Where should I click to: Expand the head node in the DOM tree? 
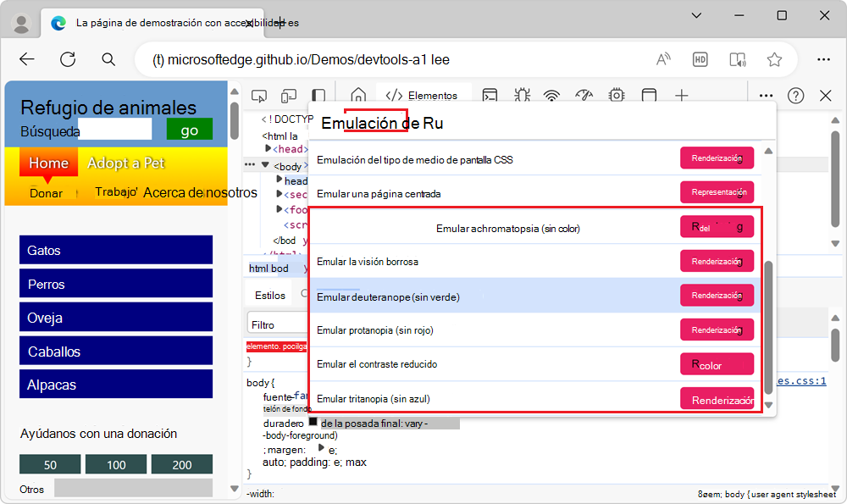tap(268, 148)
